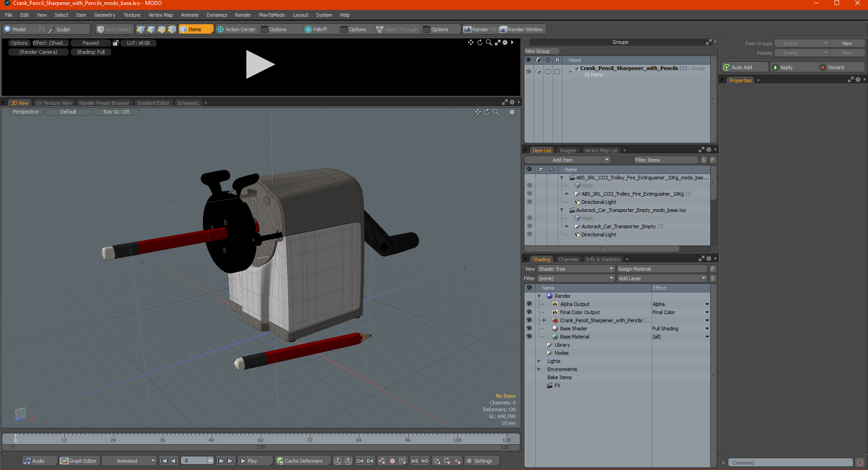Step to next frame

(220, 461)
